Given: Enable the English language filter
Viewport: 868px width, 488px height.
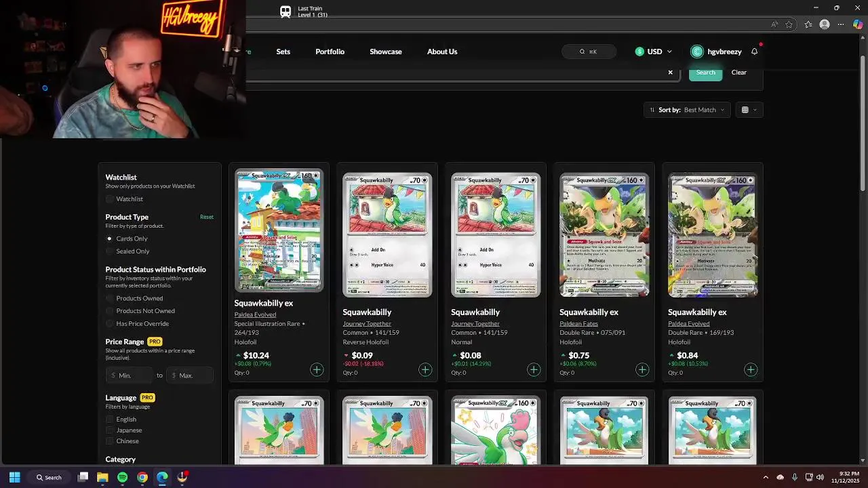Looking at the screenshot, I should click(x=110, y=420).
